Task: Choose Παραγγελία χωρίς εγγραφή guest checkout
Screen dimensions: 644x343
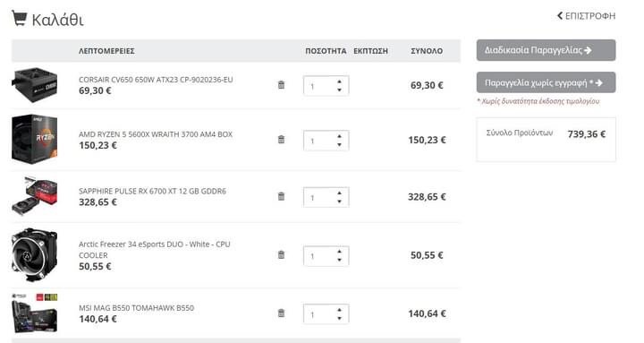Action: 546,82
